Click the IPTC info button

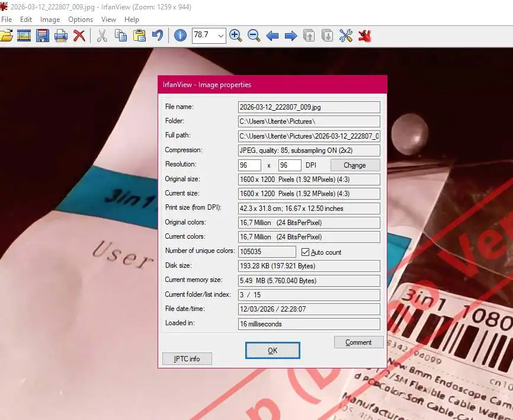point(187,359)
